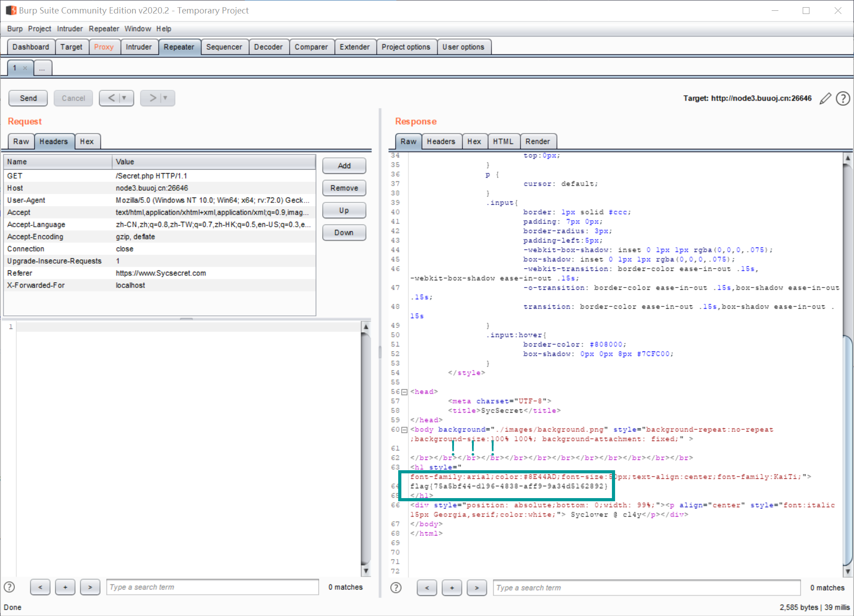This screenshot has width=854, height=616.
Task: Open the Repeater help question mark icon
Action: pyautogui.click(x=843, y=99)
